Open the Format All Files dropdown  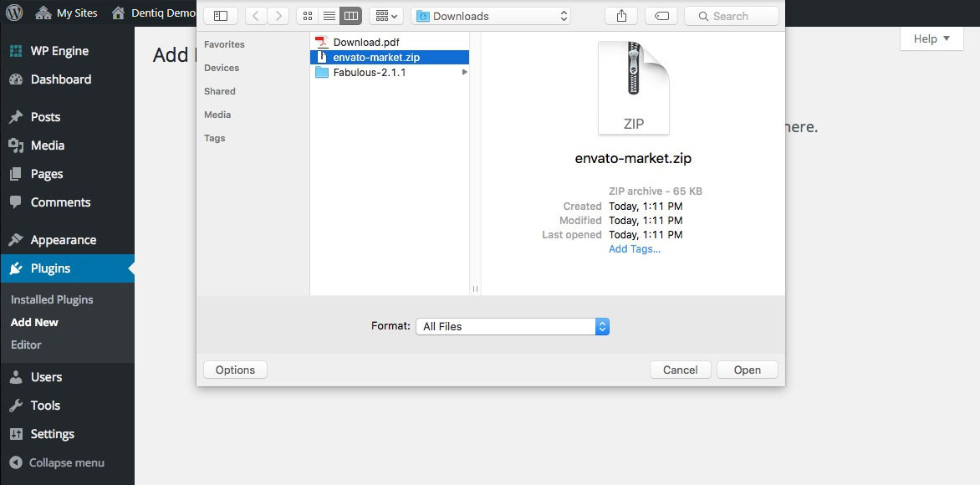pos(512,326)
